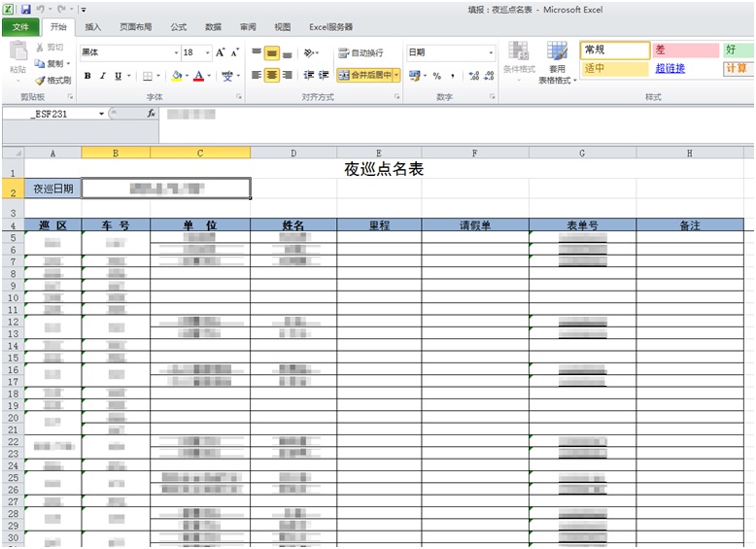Click the Merge and Center (合并后居中) button

(x=363, y=75)
